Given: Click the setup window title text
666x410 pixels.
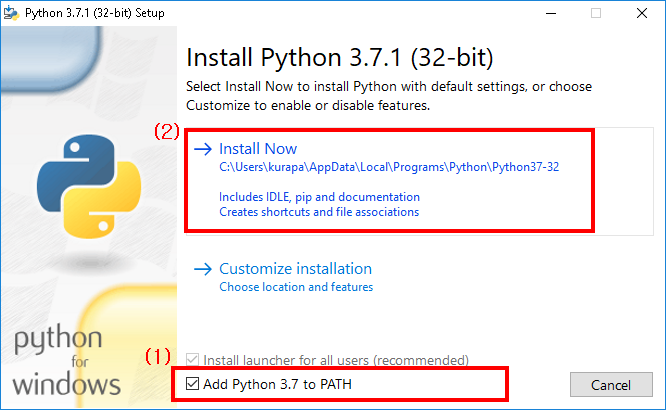Looking at the screenshot, I should [x=95, y=13].
